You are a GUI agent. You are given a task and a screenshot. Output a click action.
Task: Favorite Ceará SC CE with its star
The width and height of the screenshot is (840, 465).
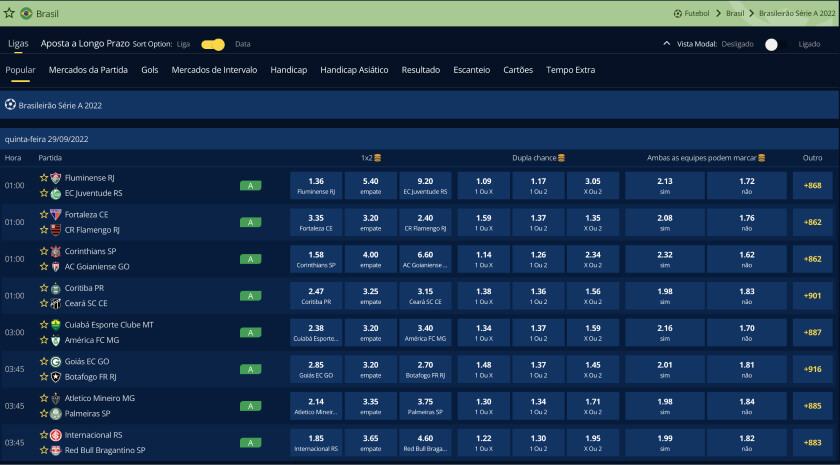point(44,303)
